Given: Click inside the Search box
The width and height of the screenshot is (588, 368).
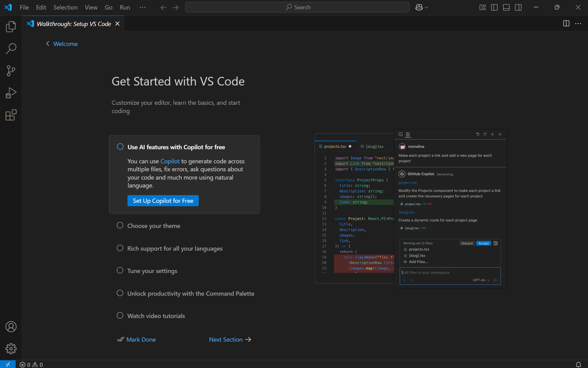Looking at the screenshot, I should pos(297,7).
